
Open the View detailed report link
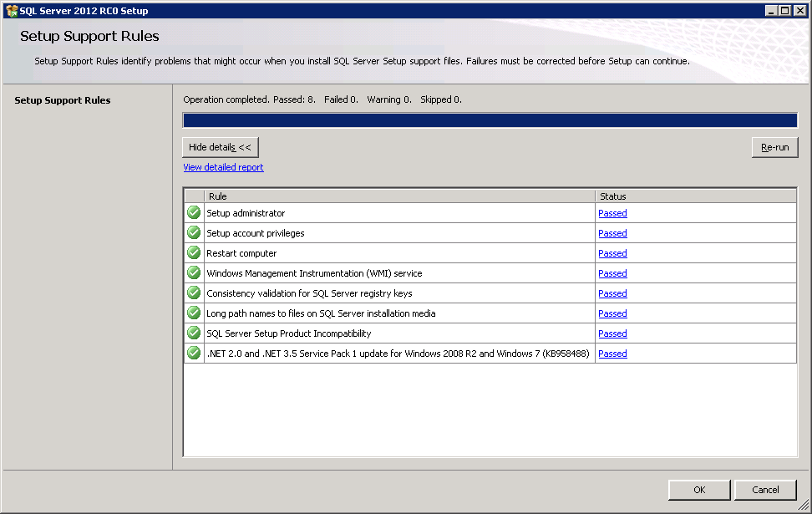223,167
